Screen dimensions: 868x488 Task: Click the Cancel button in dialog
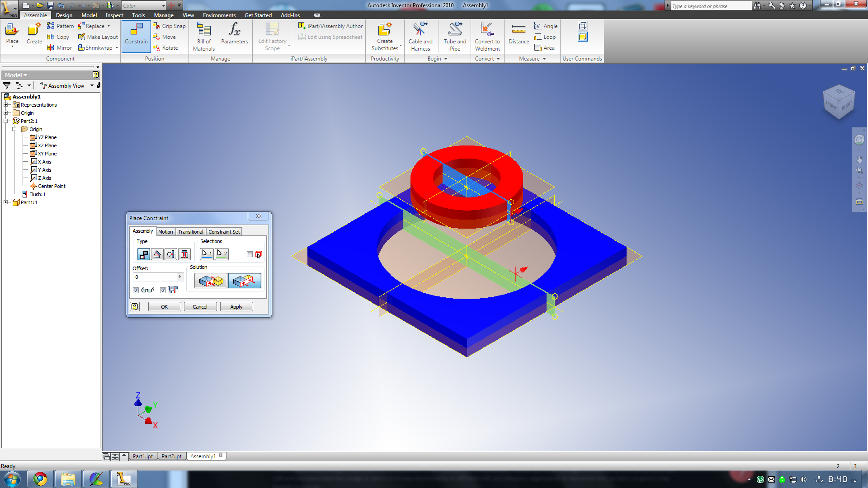pyautogui.click(x=200, y=307)
